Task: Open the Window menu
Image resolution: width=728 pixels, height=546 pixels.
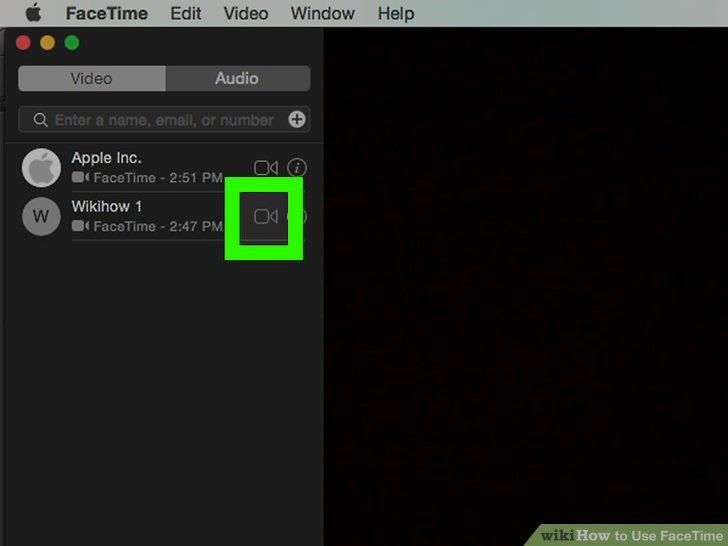Action: [323, 13]
